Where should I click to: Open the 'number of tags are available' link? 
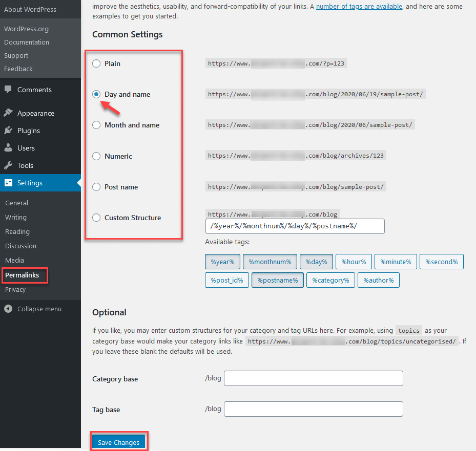point(359,6)
